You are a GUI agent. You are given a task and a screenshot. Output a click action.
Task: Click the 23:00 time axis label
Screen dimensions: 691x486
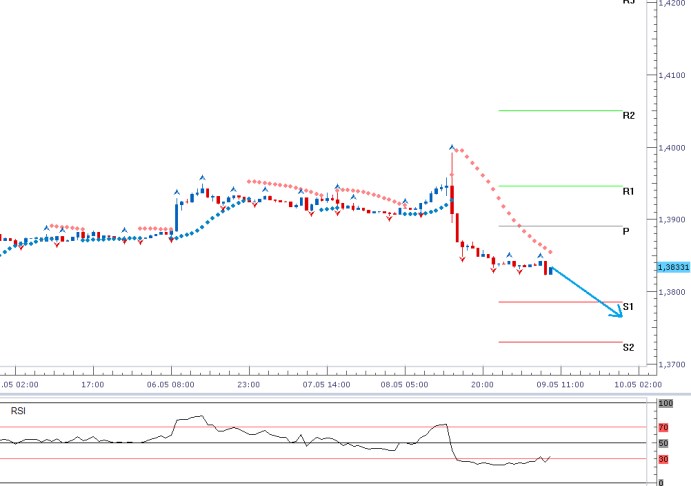[249, 385]
